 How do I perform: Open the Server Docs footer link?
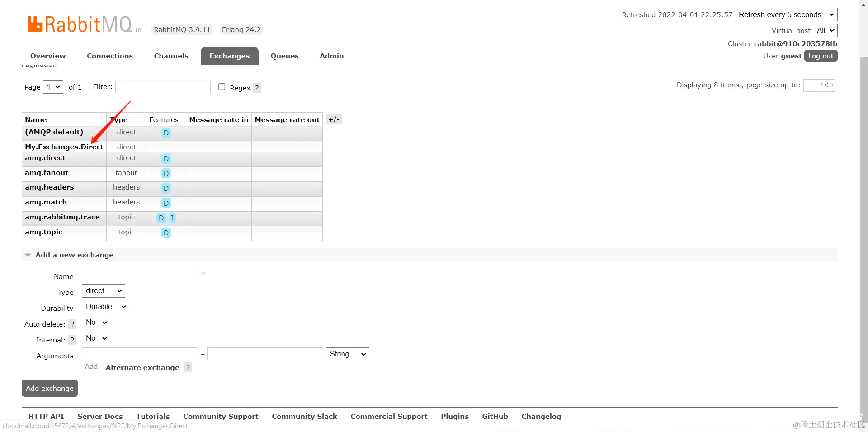(x=100, y=417)
